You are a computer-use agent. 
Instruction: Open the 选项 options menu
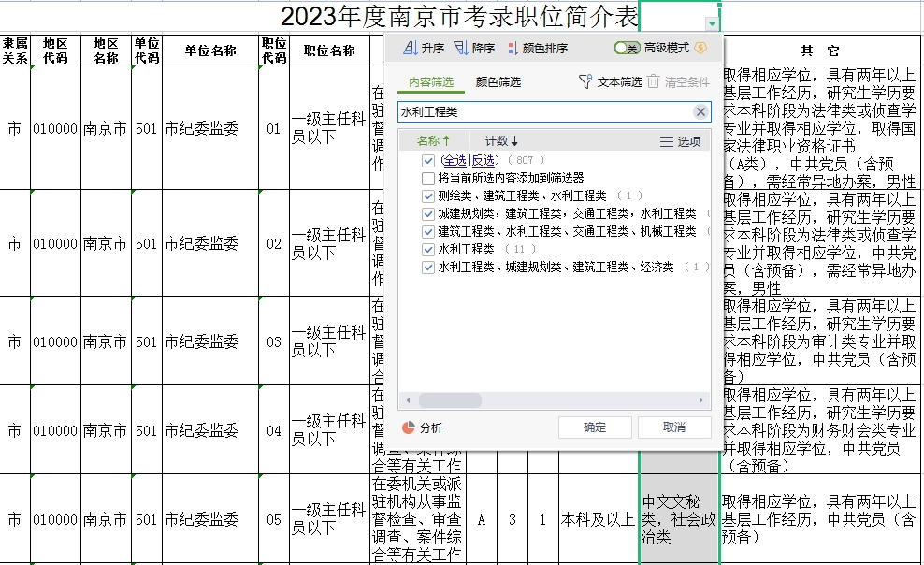click(x=681, y=141)
